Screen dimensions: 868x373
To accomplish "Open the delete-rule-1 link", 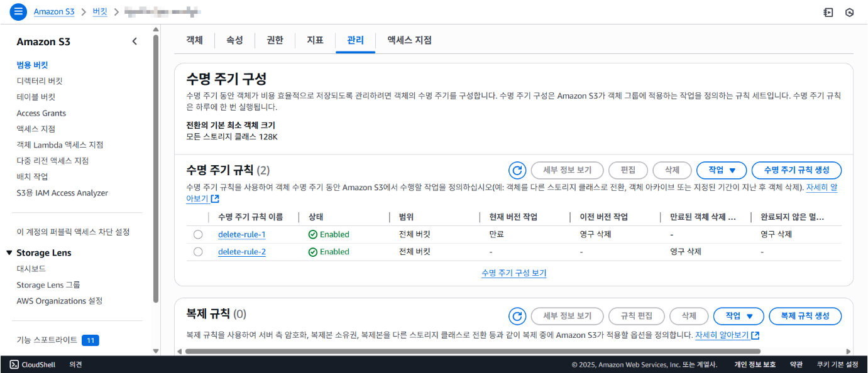I will (241, 234).
